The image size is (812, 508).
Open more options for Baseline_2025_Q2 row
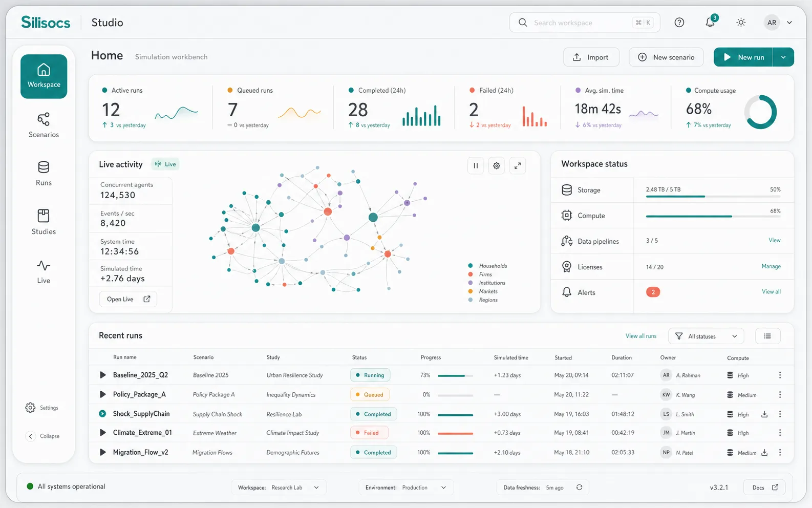pos(780,375)
